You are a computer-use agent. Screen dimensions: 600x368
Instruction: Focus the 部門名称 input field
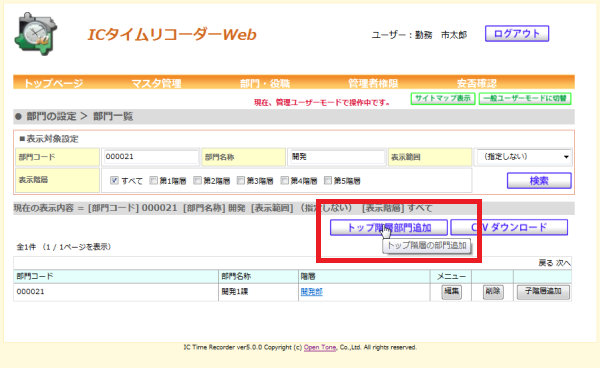coord(337,157)
